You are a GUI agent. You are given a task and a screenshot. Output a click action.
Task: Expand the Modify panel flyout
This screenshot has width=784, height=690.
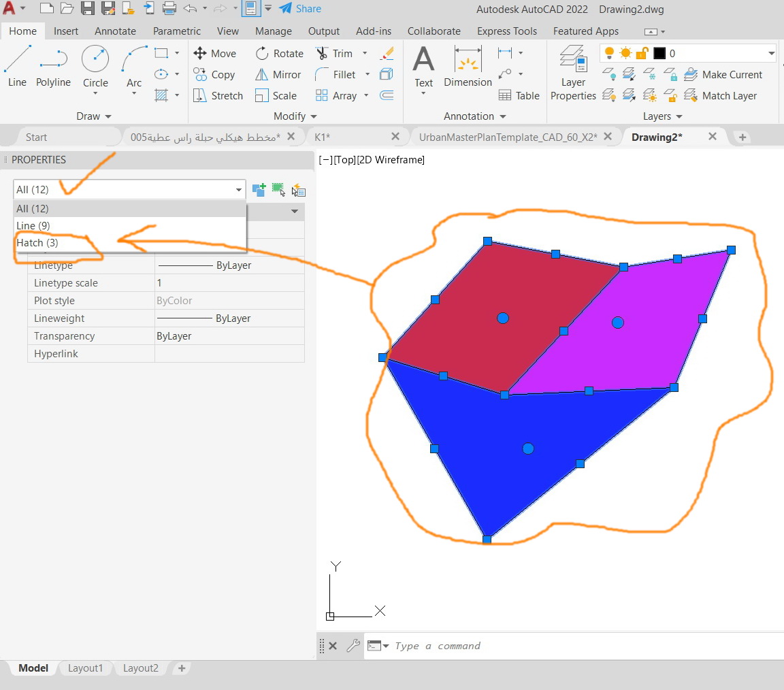[295, 116]
